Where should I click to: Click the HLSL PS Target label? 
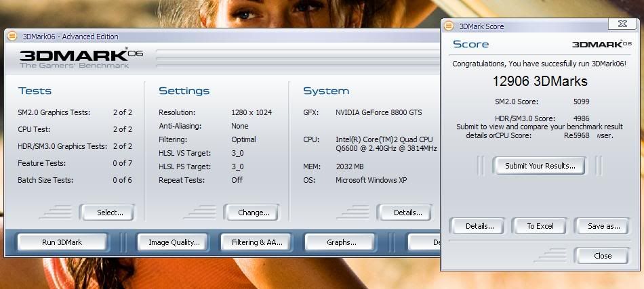coord(185,166)
